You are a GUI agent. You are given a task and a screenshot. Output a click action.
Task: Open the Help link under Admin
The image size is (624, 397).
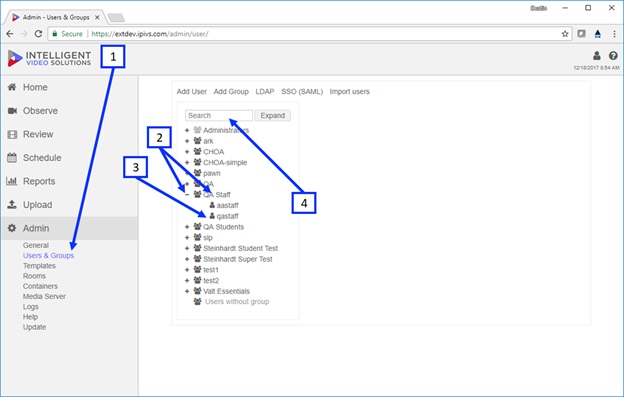coord(30,317)
